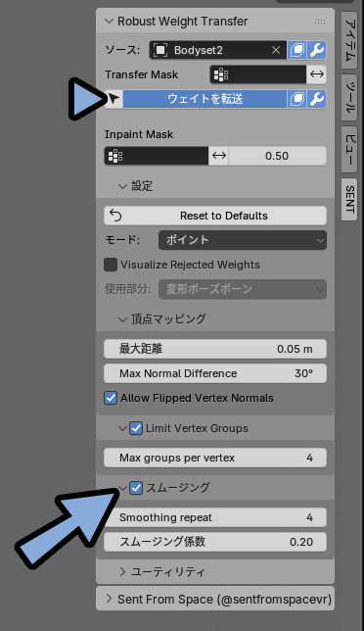The image size is (364, 631).
Task: Click the copy icon beside the ウェイトを転送 button
Action: point(297,99)
